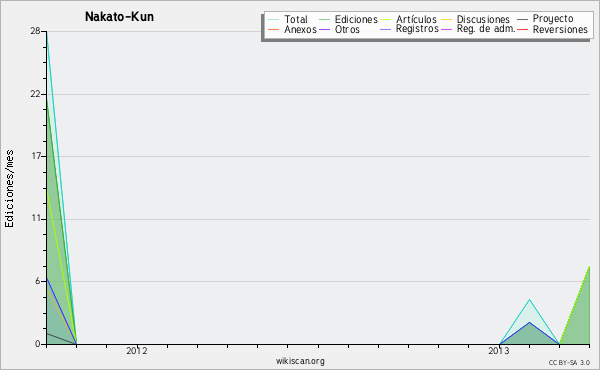Click the red Reversiones line swatch in legend
Image resolution: width=600 pixels, height=370 pixels.
click(522, 29)
